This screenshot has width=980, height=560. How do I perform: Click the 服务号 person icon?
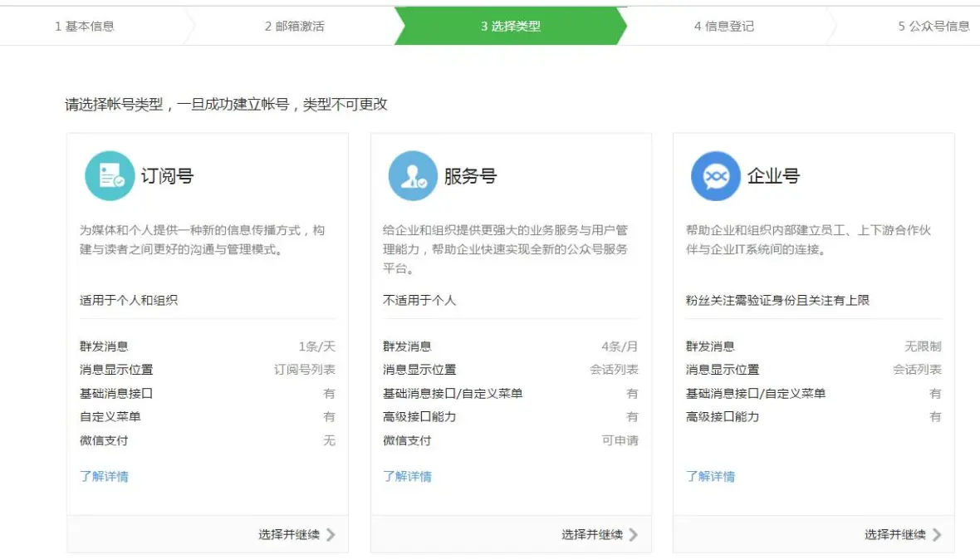[x=413, y=175]
